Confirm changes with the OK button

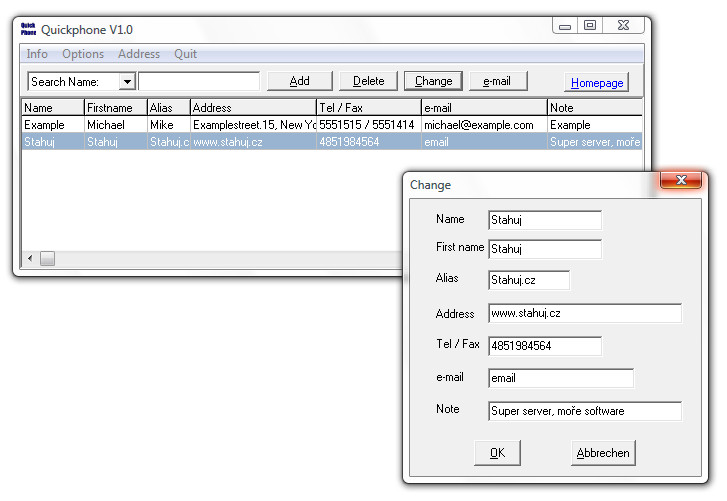pos(497,453)
